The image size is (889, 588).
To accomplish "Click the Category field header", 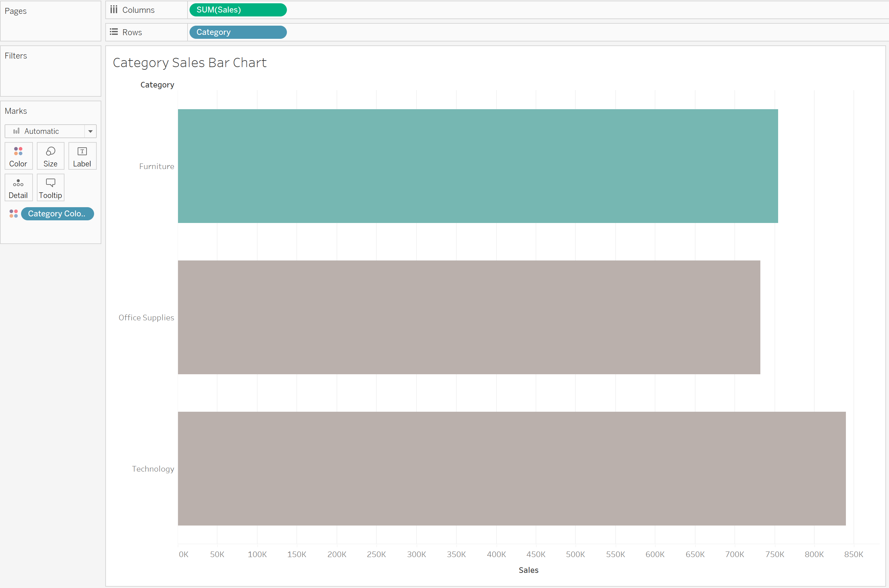I will (157, 85).
